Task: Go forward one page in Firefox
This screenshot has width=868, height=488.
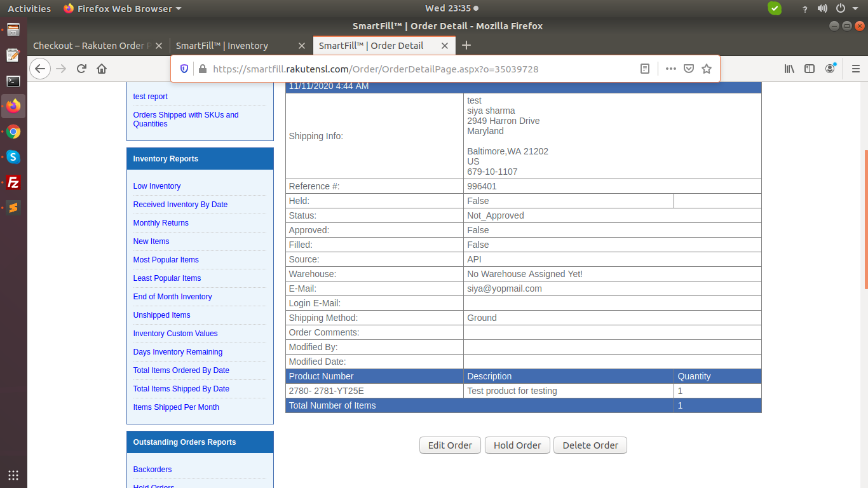Action: point(61,69)
